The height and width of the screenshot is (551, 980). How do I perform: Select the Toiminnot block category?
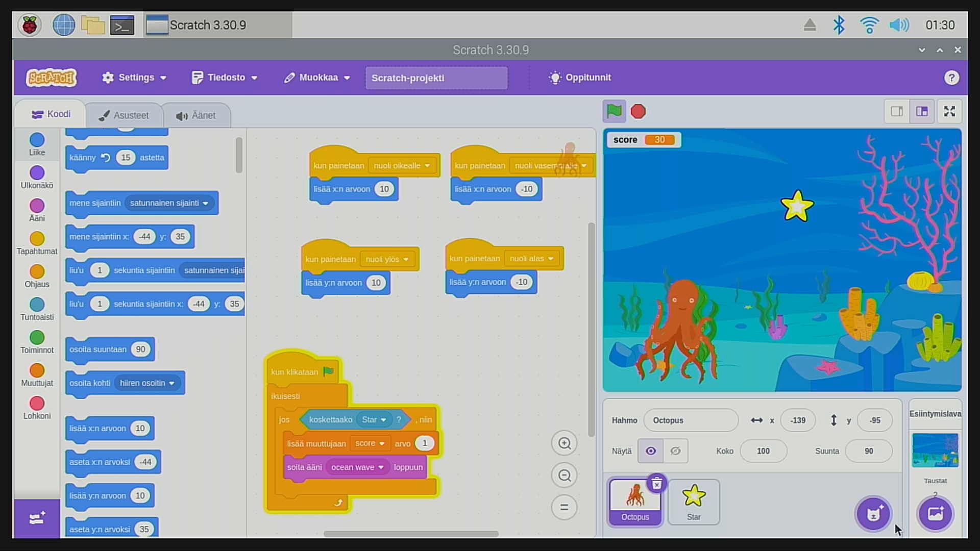coord(37,342)
